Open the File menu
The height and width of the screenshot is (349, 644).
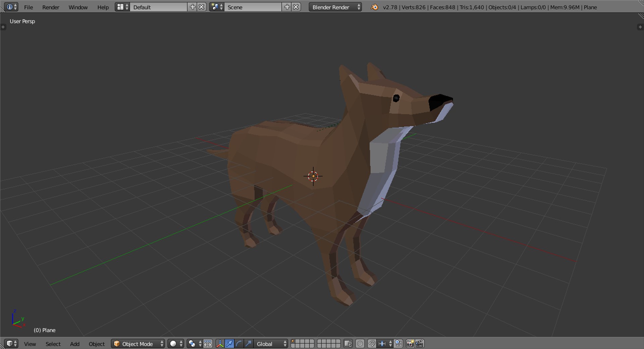(x=29, y=7)
